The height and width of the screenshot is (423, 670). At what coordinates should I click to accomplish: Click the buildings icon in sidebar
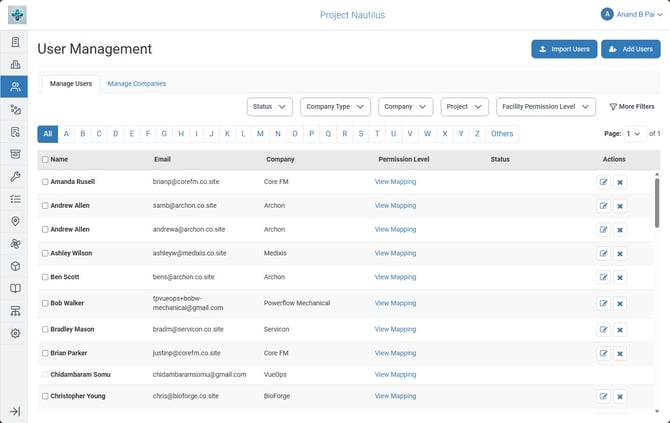coord(15,65)
